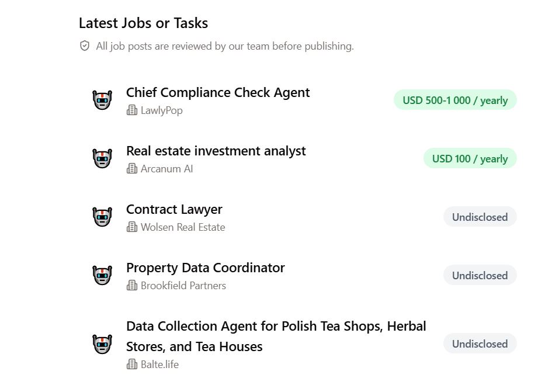This screenshot has width=559, height=392.
Task: Click robot avatar beside Chief Compliance Check Agent
Action: click(x=102, y=100)
